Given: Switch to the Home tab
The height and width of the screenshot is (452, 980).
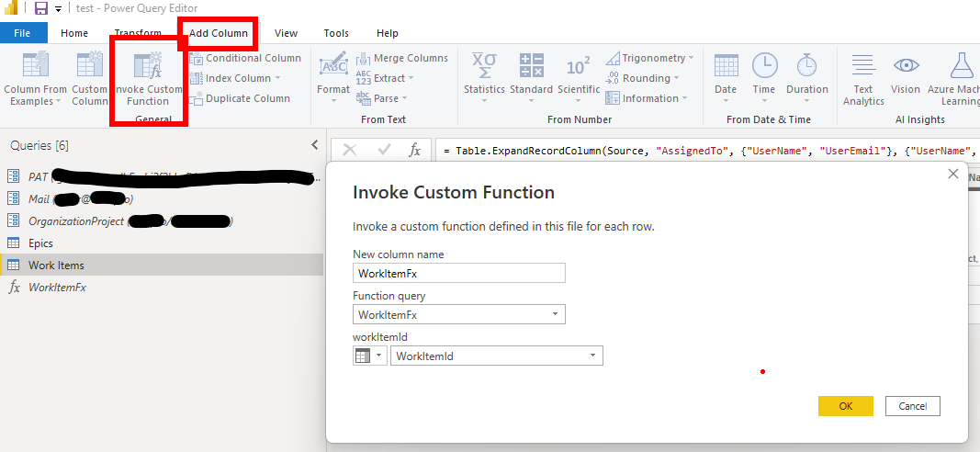Looking at the screenshot, I should [74, 33].
